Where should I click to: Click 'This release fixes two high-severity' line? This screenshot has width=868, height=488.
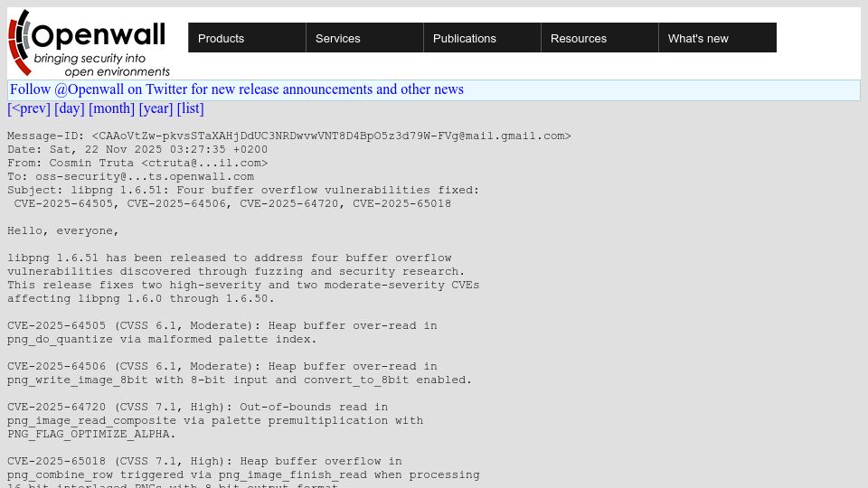[x=243, y=285]
